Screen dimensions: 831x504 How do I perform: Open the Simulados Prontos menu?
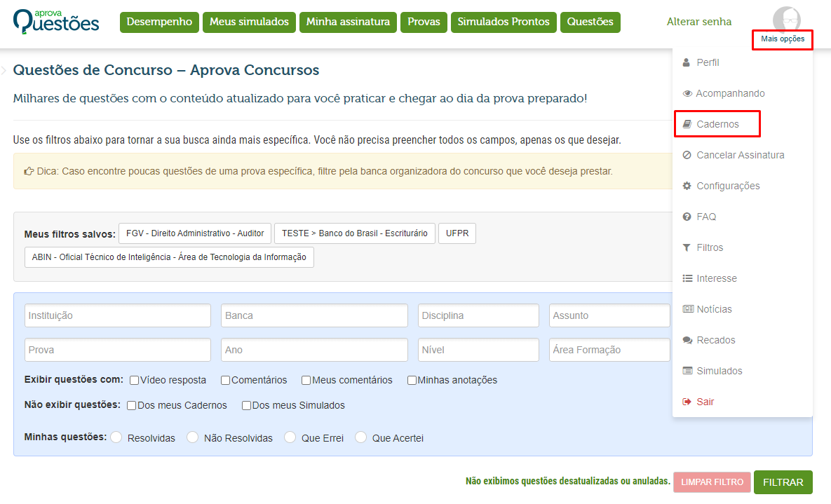click(x=504, y=22)
